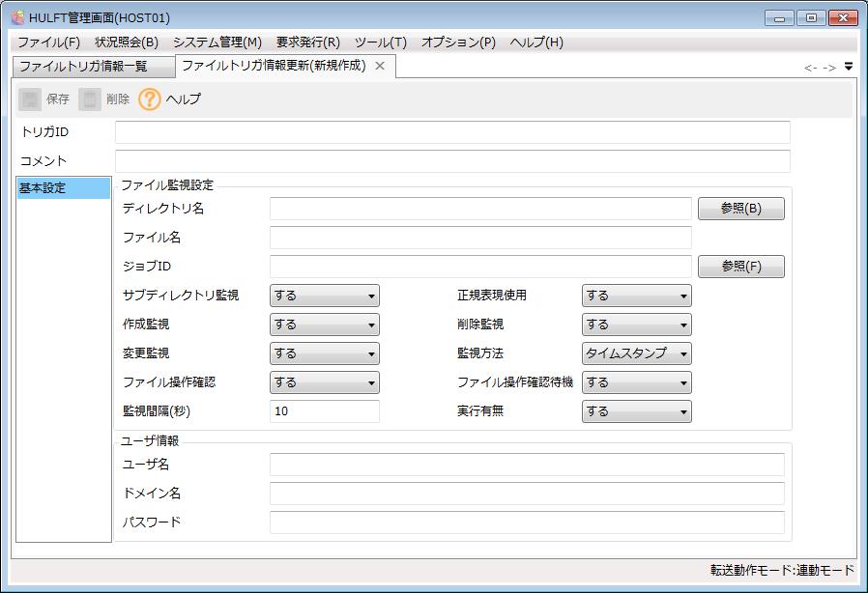Image resolution: width=868 pixels, height=593 pixels.
Task: Click 参照(F) button beside Job ID
Action: 741,267
